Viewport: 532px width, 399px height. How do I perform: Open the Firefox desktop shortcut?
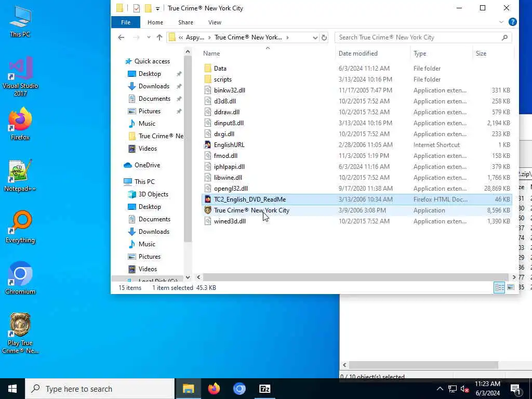[20, 124]
